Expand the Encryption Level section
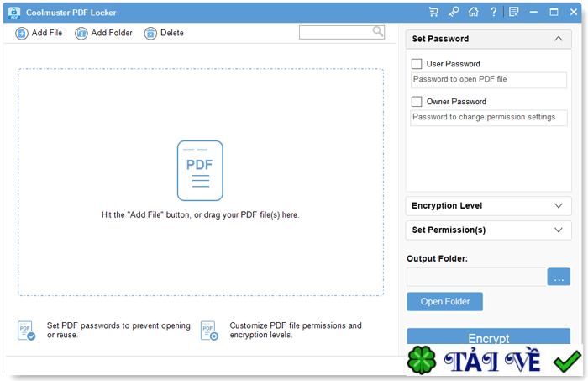The image size is (588, 381). 488,206
